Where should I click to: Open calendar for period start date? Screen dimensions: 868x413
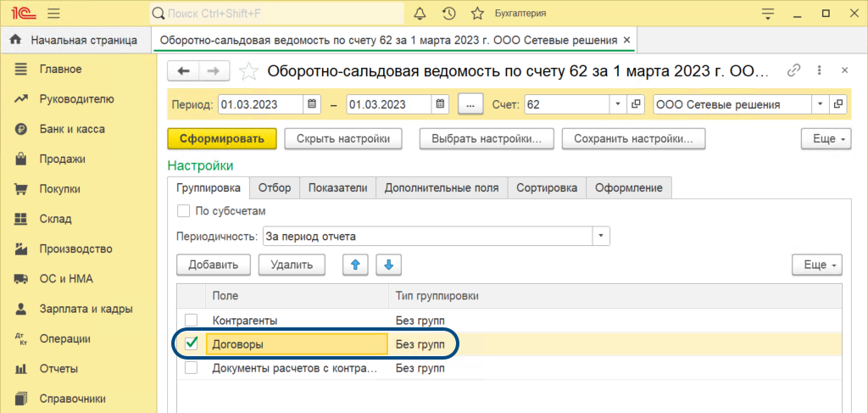click(311, 103)
